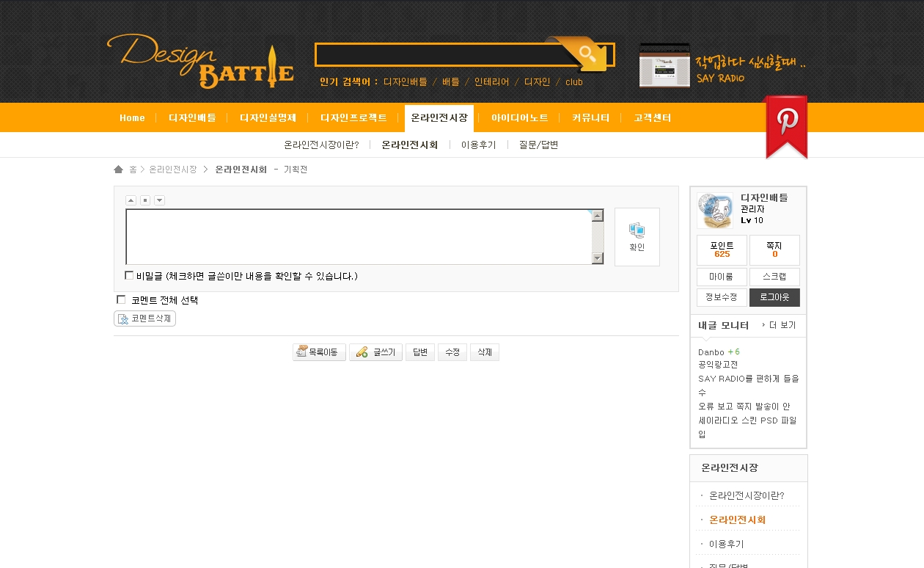
Task: Open the 공익광고전 post link
Action: pyautogui.click(x=718, y=365)
